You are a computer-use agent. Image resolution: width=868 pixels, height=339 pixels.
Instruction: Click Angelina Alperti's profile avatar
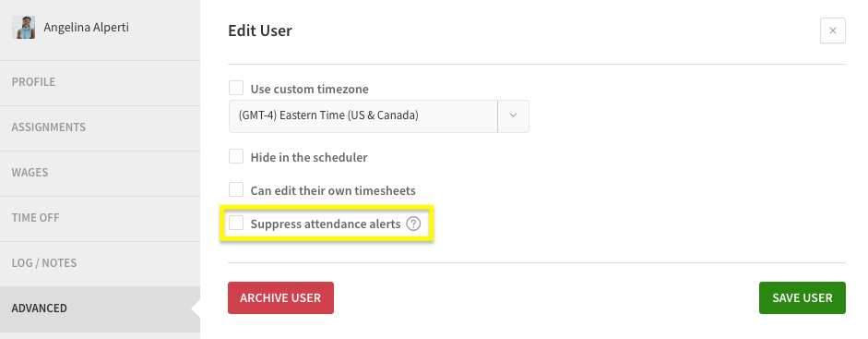point(24,27)
